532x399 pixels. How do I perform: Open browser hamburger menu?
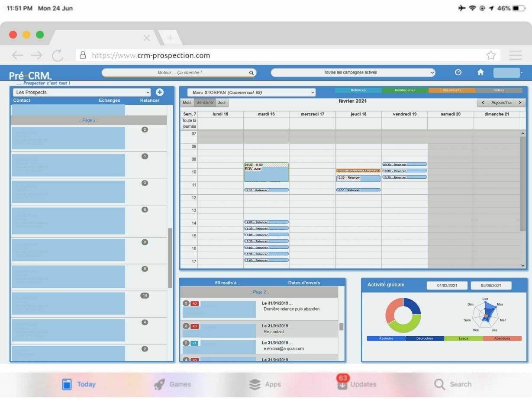(x=515, y=55)
